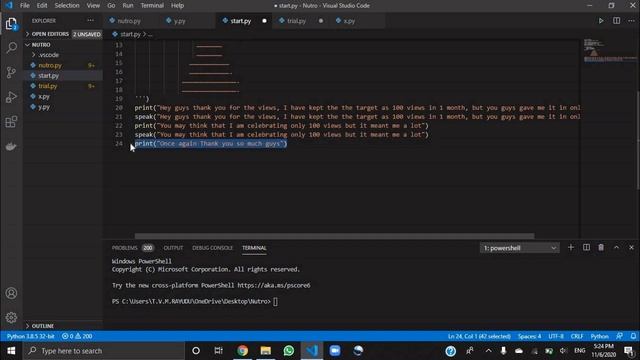The image size is (640, 360).
Task: Switch to the y.py editor tab
Action: (180, 21)
